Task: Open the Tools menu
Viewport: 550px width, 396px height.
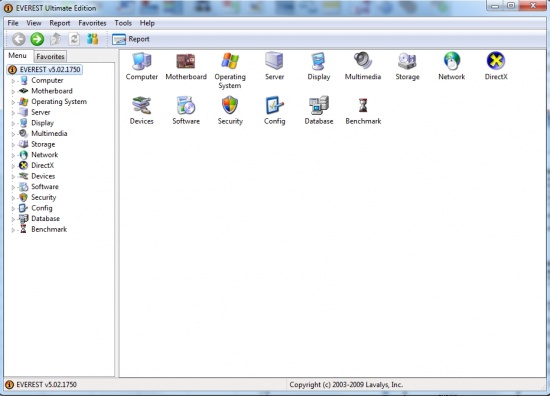Action: click(x=123, y=23)
